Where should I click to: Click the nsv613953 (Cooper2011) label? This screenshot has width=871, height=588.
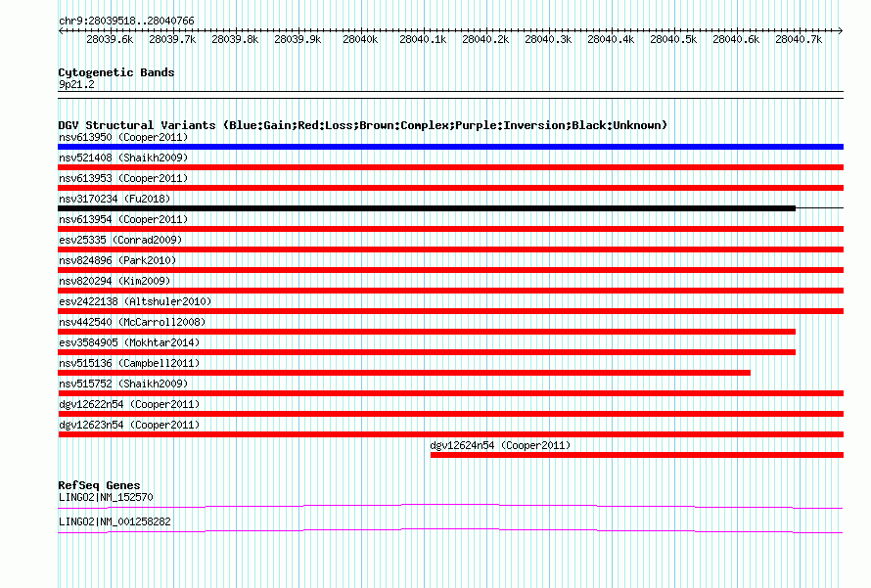123,178
